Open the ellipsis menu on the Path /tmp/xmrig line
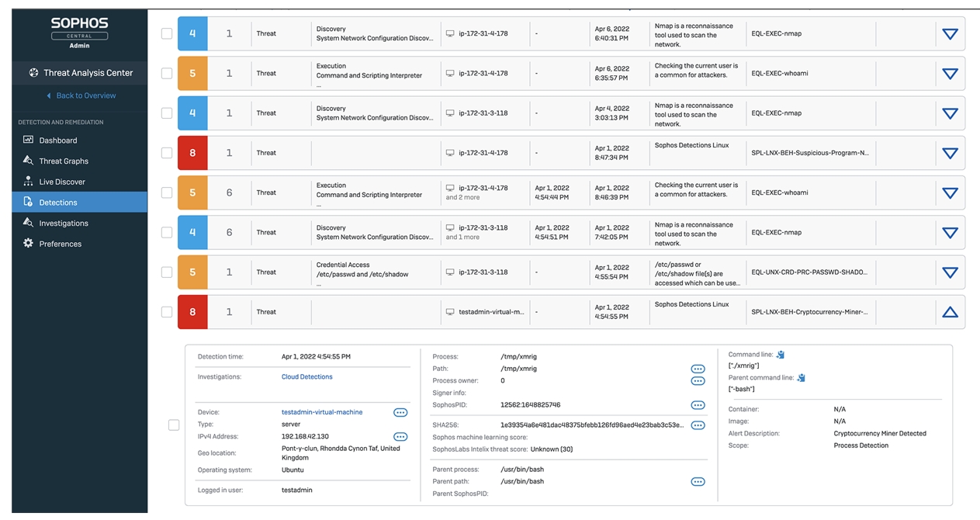This screenshot has height=520, width=980. [698, 369]
